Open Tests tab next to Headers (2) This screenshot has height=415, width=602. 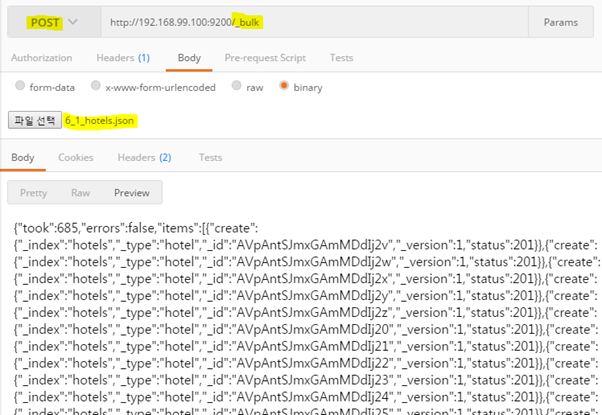tap(210, 157)
